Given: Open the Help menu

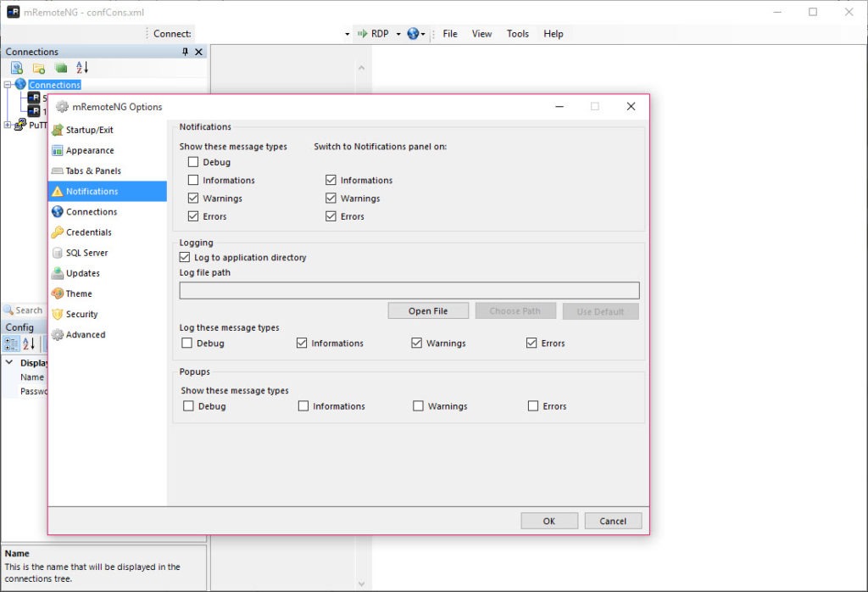Looking at the screenshot, I should [x=553, y=34].
